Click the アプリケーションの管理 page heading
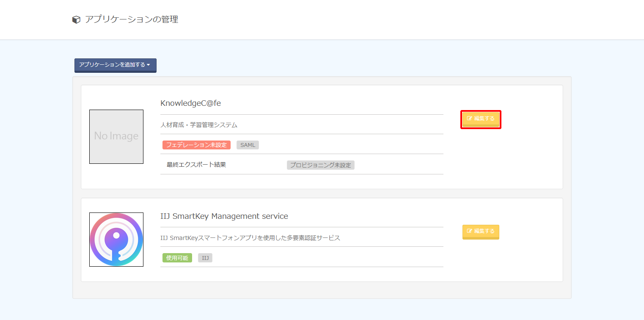 (x=132, y=19)
